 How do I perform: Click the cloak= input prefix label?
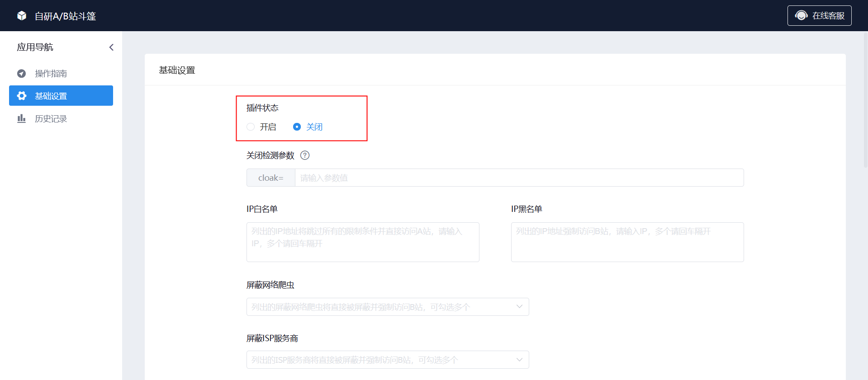pos(271,178)
